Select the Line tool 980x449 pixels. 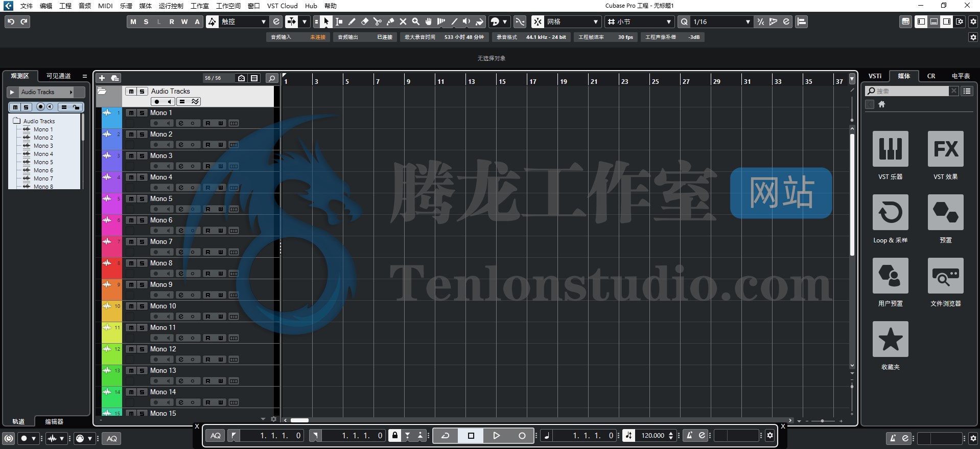coord(454,21)
